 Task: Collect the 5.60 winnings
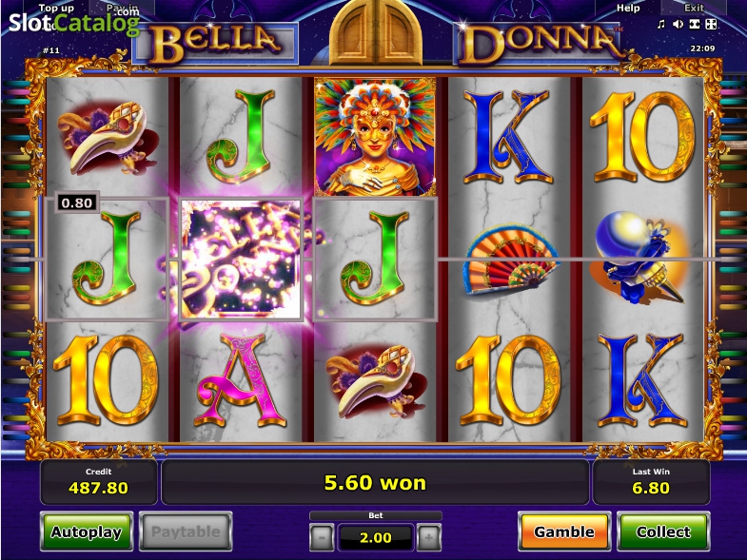663,531
